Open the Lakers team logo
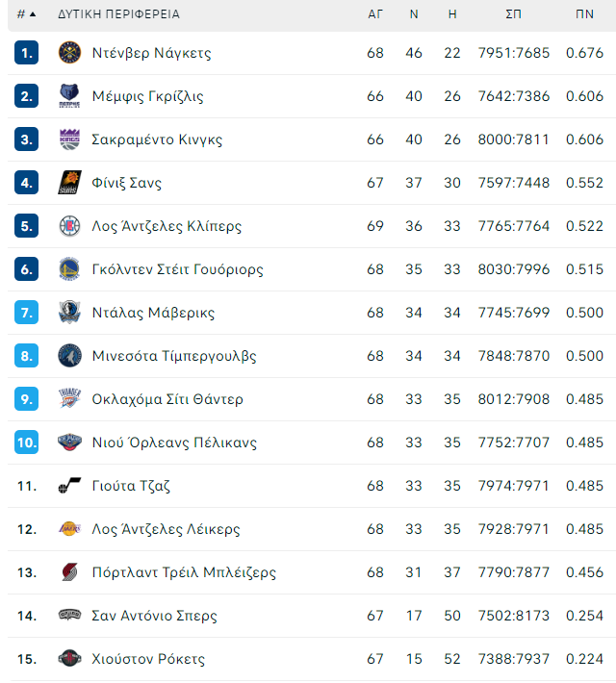This screenshot has height=683, width=616. point(69,529)
